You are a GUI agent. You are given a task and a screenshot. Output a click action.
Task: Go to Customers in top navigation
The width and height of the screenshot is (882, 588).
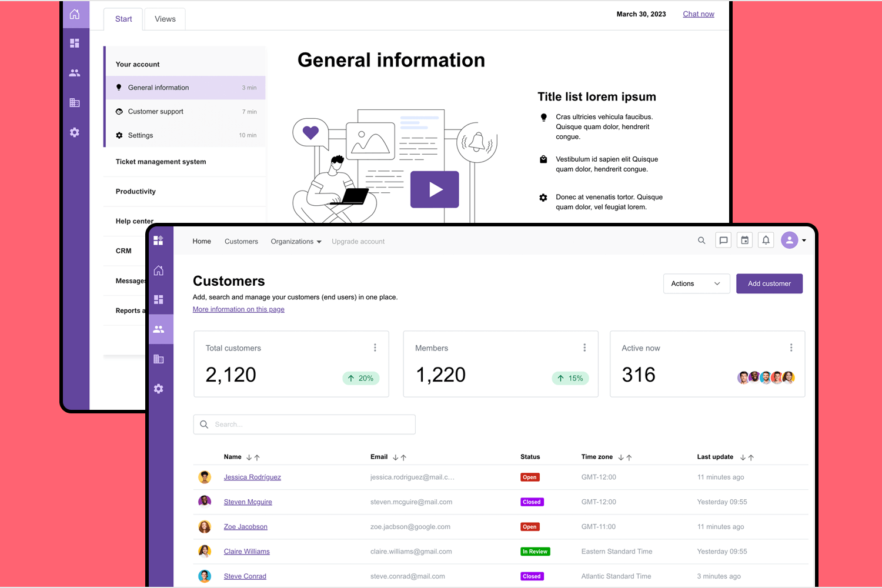(x=241, y=242)
